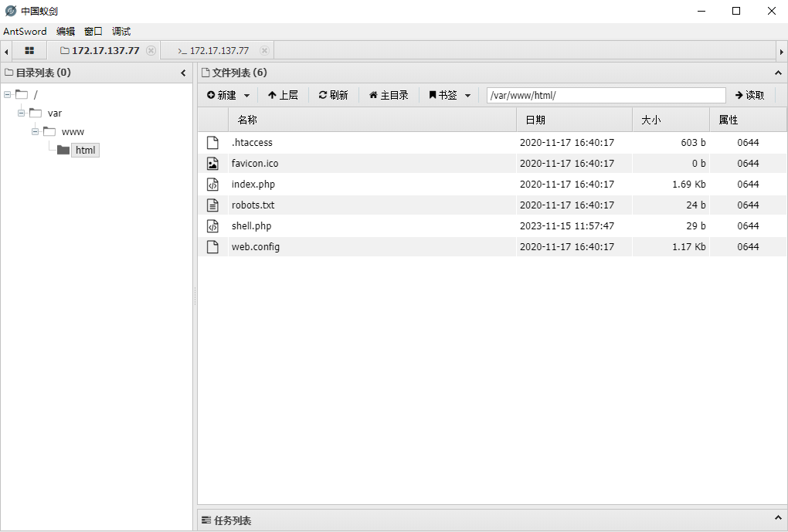Expand the 任务列表 panel
Viewport: 788px width, 532px height.
779,517
